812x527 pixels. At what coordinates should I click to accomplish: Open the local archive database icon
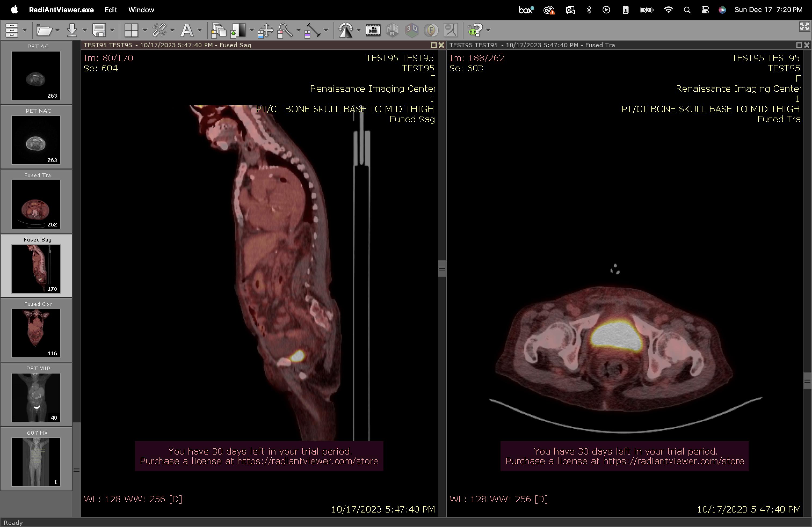point(12,30)
